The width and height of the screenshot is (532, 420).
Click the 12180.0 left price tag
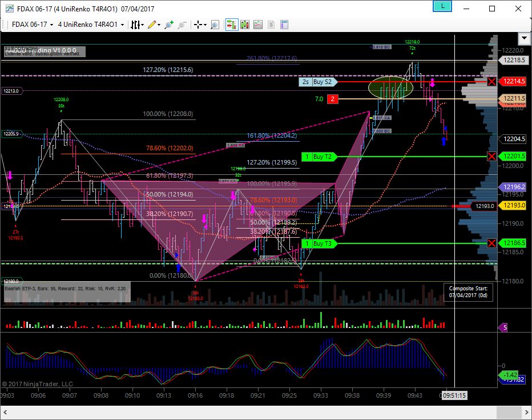click(x=12, y=281)
